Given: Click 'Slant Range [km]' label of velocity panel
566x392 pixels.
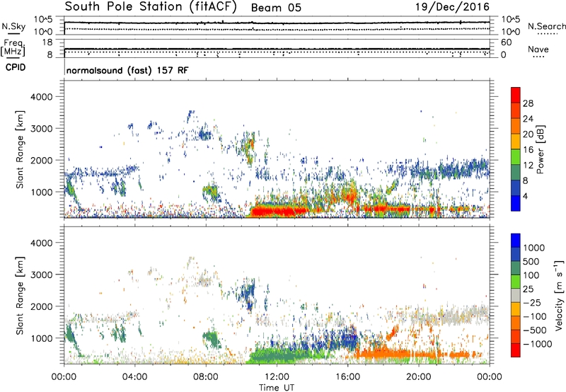Looking at the screenshot, I should pos(21,296).
